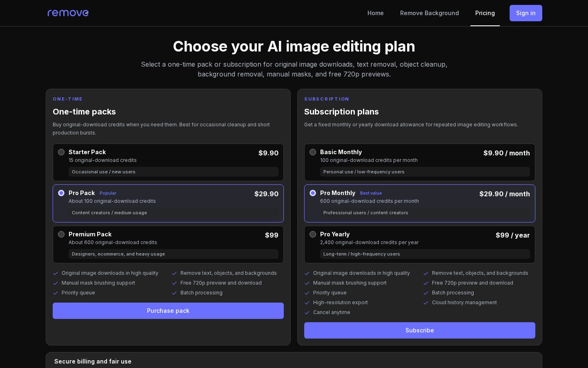Click 'Professional users / content creators' tag

pyautogui.click(x=425, y=213)
